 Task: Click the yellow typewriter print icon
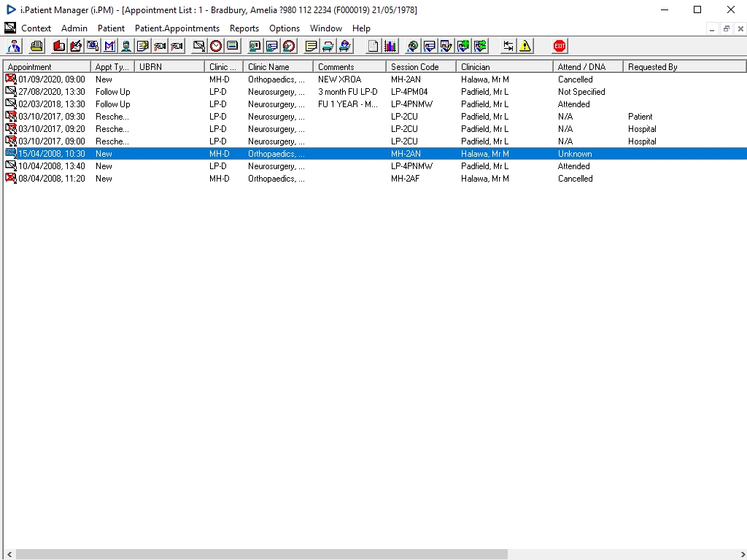pos(36,46)
